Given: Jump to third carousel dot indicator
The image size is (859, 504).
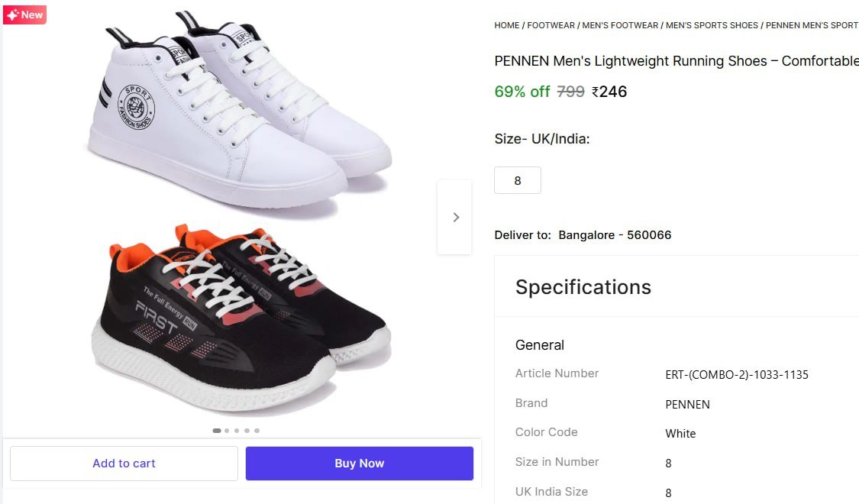Looking at the screenshot, I should pyautogui.click(x=237, y=431).
